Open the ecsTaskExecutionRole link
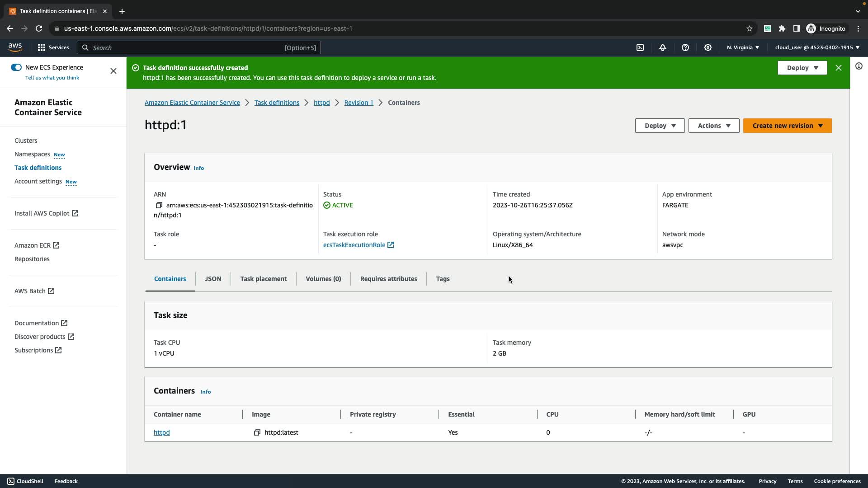868x488 pixels. [x=354, y=245]
